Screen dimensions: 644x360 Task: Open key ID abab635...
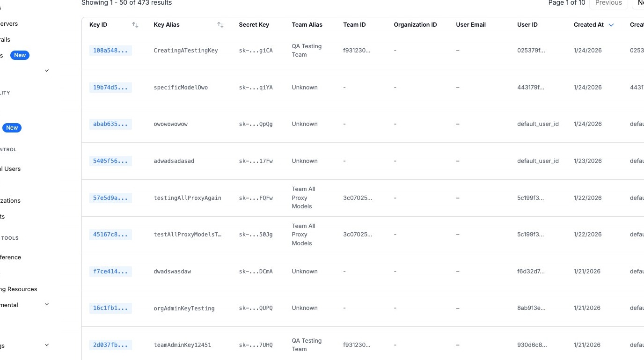click(110, 124)
